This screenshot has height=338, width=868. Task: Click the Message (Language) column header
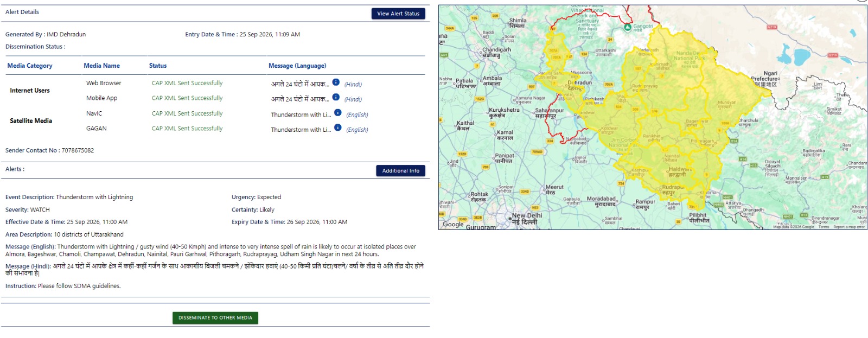tap(297, 66)
